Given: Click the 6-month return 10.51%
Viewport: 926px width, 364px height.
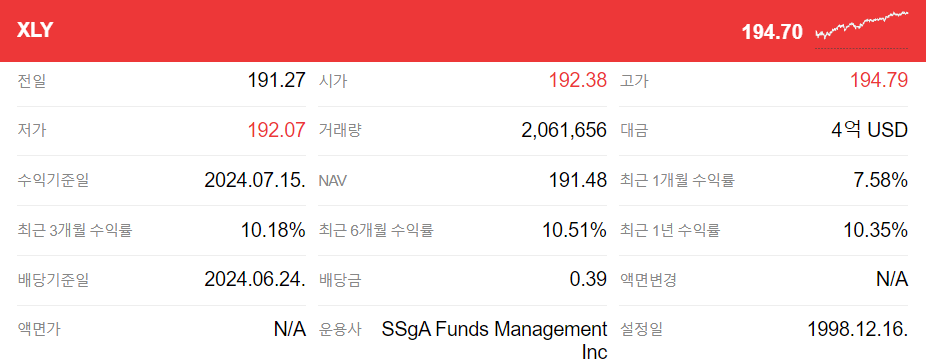Looking at the screenshot, I should (575, 230).
